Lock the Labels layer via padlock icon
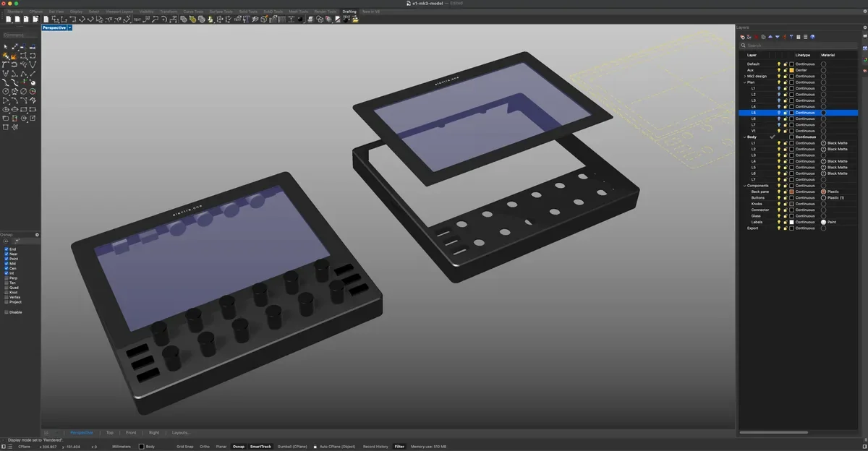 click(785, 222)
